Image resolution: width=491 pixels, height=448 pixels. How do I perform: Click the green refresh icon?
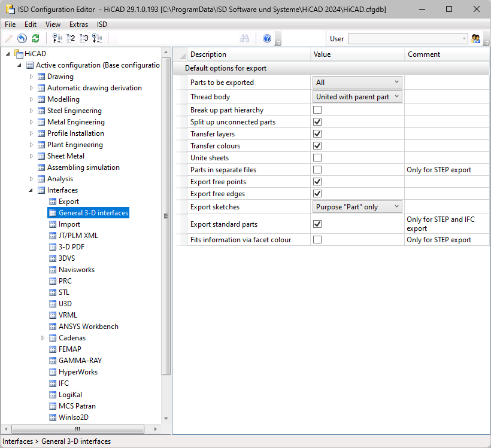point(36,38)
